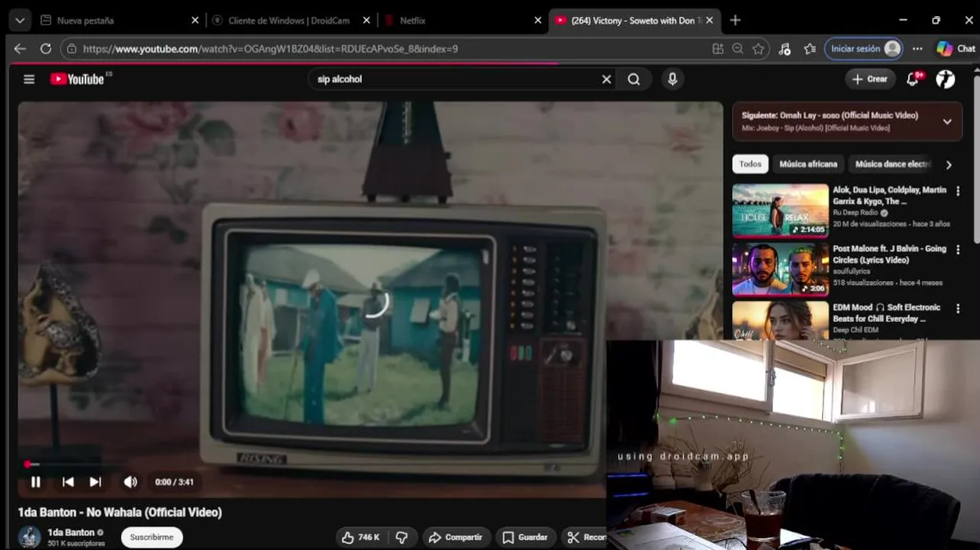The image size is (980, 550).
Task: Open 'EDM Mood Soft Electronic Beats' title
Action: 886,313
